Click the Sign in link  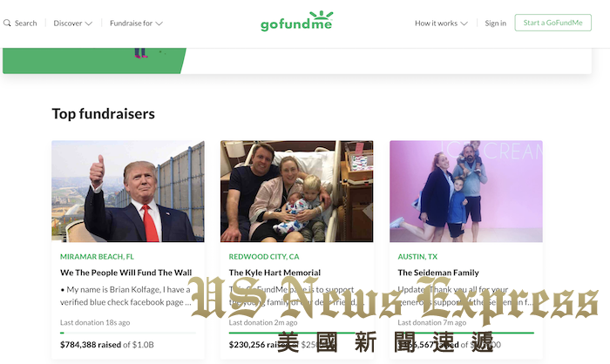495,23
